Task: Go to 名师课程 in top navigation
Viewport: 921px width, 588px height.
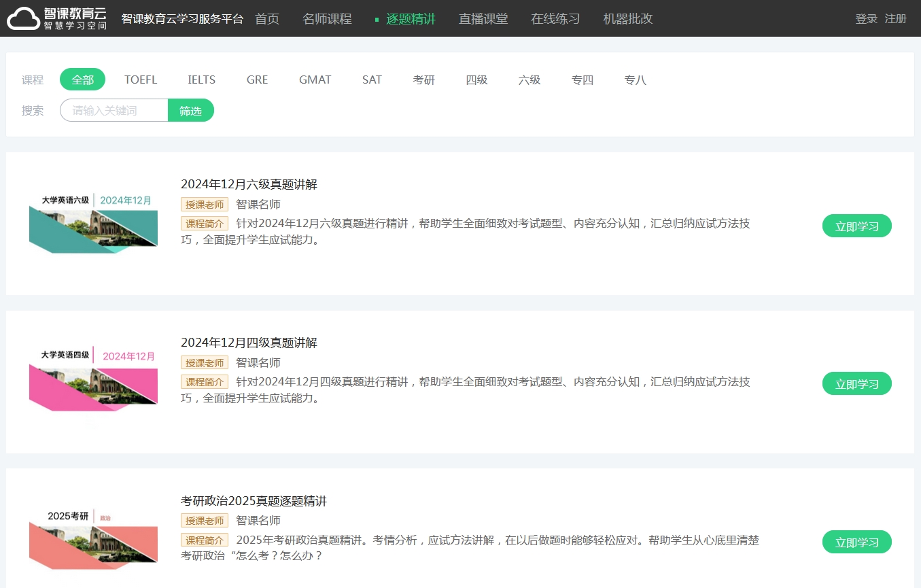Action: pyautogui.click(x=327, y=19)
